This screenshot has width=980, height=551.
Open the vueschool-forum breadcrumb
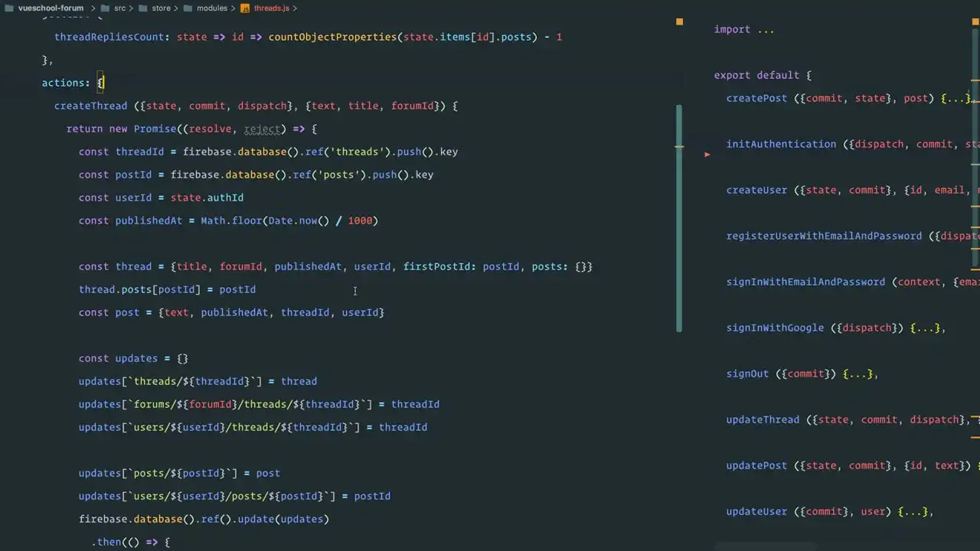[x=51, y=8]
